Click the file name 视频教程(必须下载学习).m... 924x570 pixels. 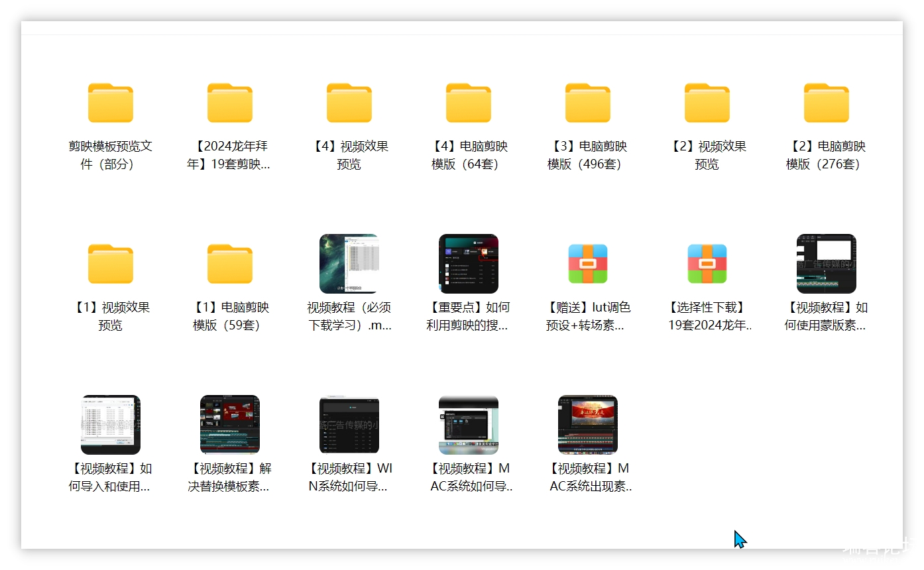[349, 316]
